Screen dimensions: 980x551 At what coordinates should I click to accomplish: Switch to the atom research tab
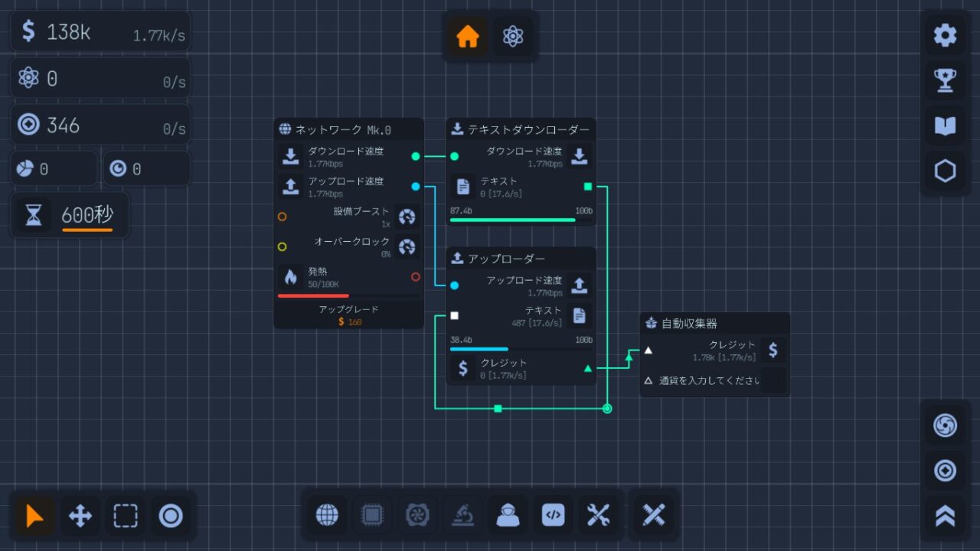tap(512, 36)
